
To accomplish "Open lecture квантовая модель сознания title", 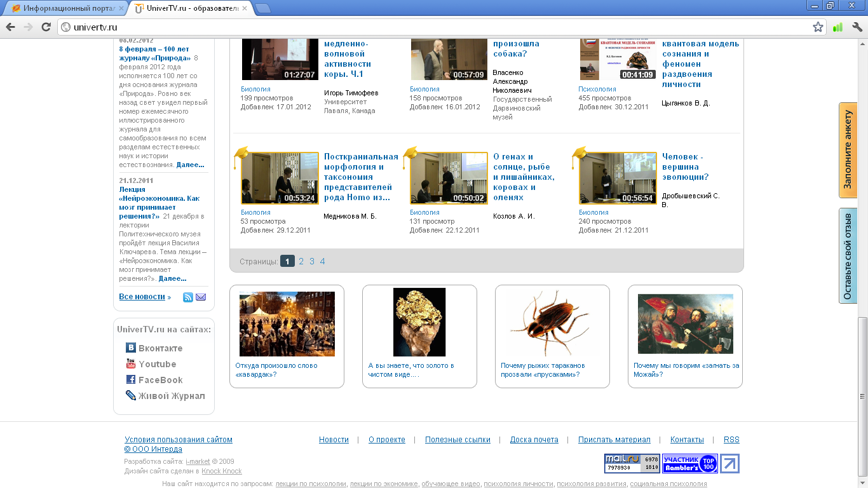I will pos(701,64).
